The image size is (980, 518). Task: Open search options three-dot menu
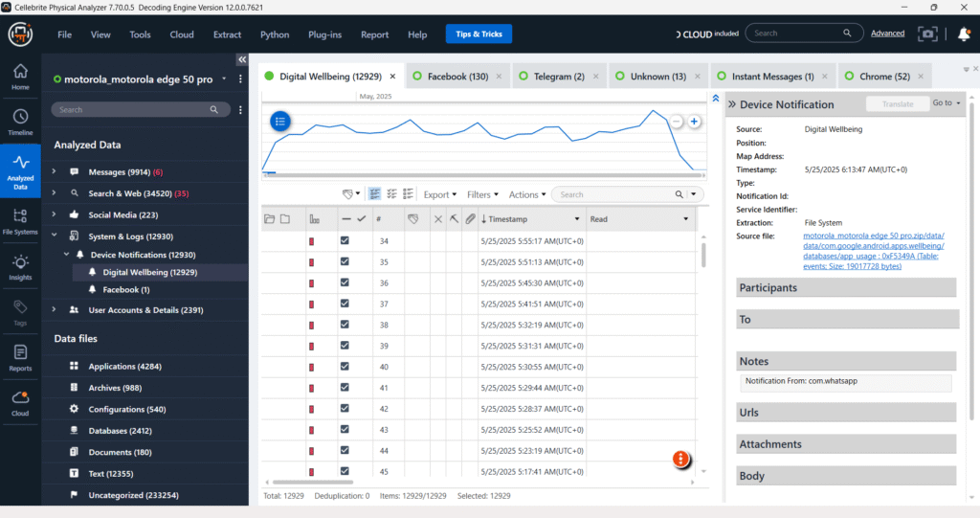240,109
